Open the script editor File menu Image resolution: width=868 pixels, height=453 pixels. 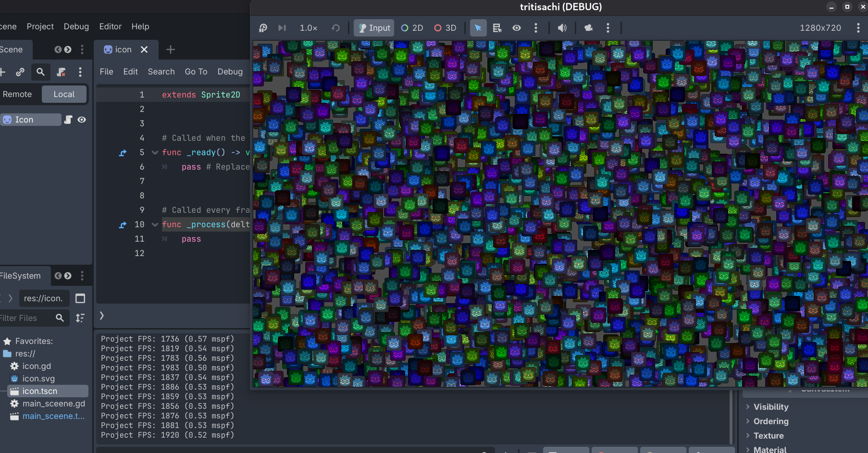[107, 72]
